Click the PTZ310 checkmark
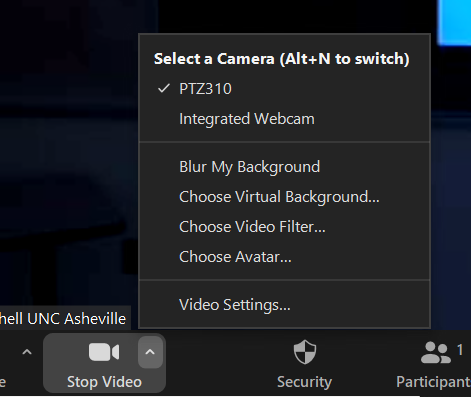This screenshot has width=471, height=397. 164,88
